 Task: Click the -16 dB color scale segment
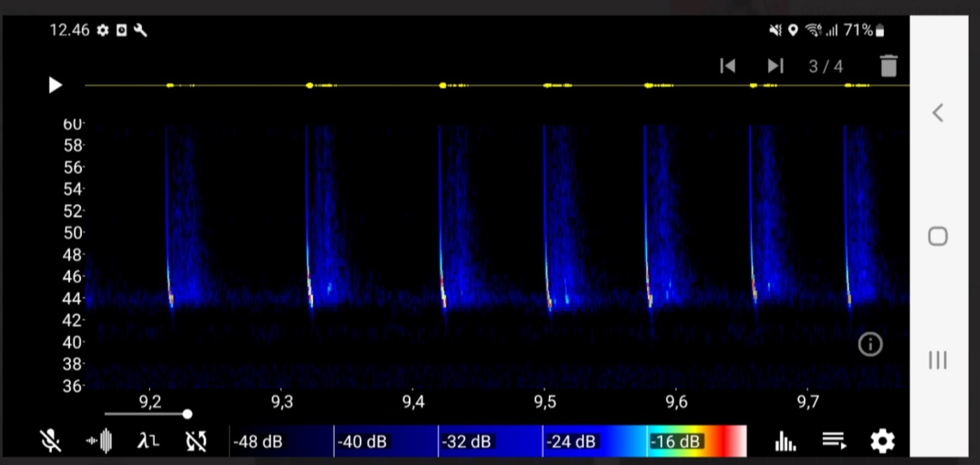click(696, 441)
